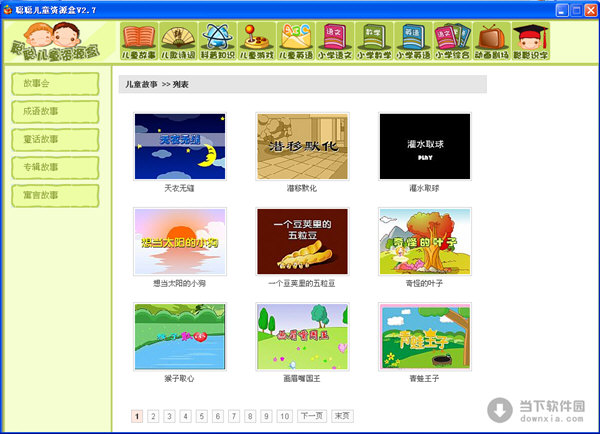The image size is (600, 434).
Task: Select the 寓言故事 sidebar category
Action: pos(55,195)
